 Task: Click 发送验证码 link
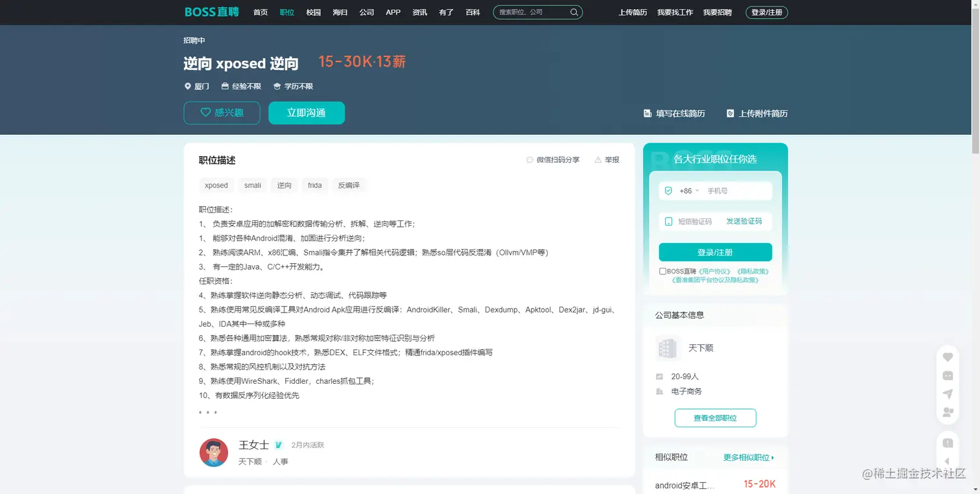(x=744, y=221)
